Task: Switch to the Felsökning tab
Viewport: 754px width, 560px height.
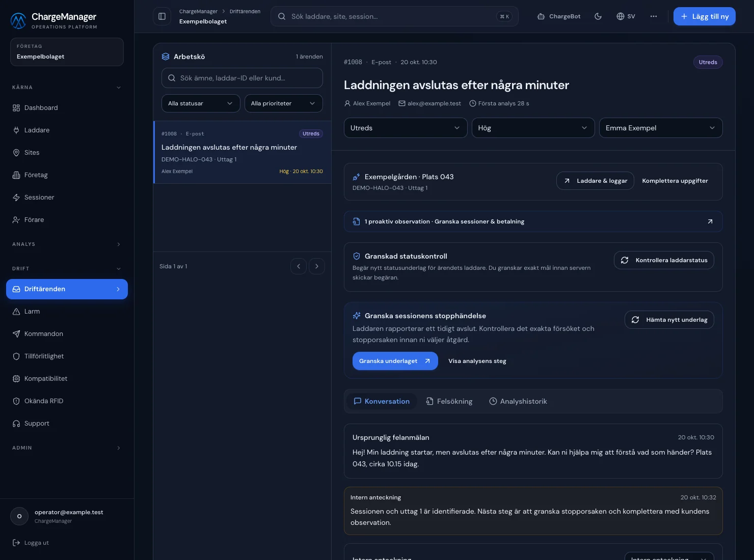Action: pyautogui.click(x=449, y=401)
